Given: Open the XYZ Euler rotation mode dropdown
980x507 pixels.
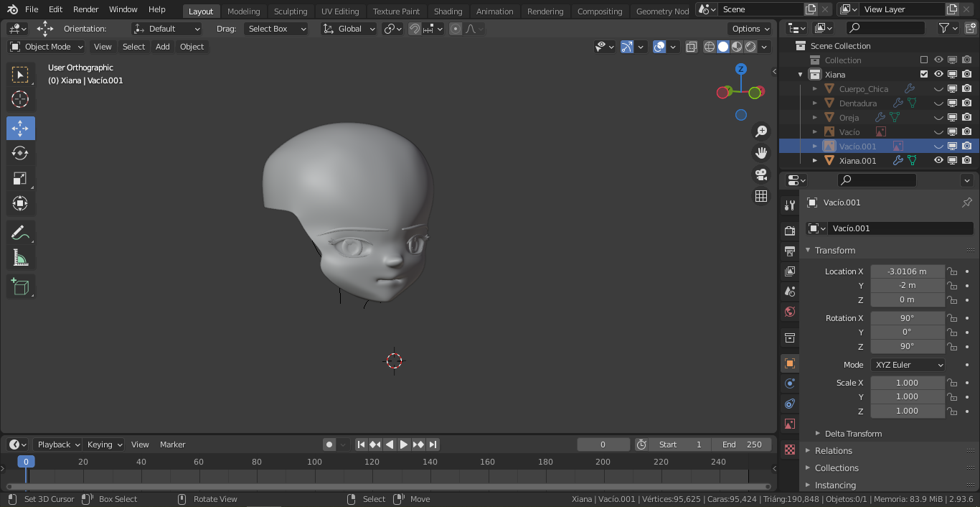Looking at the screenshot, I should click(908, 365).
